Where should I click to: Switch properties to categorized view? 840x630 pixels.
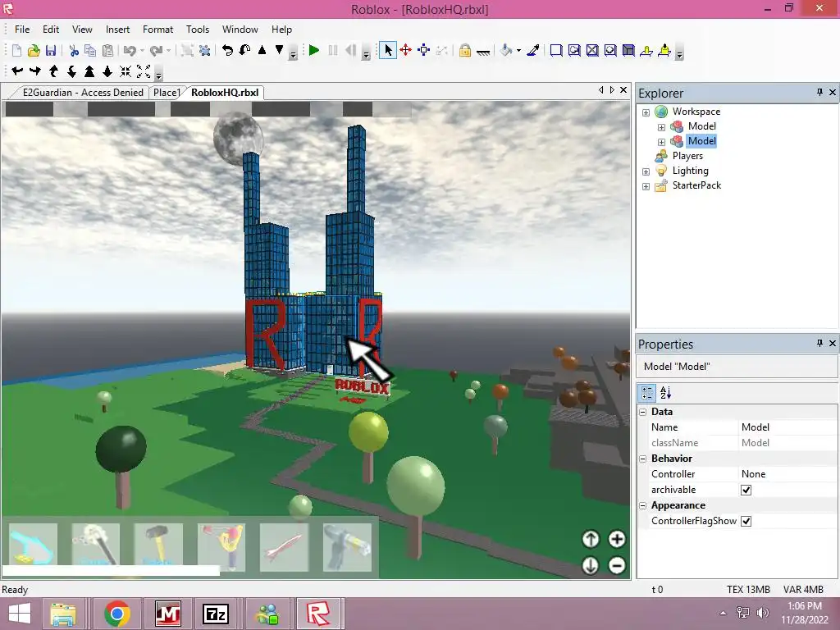tap(647, 393)
